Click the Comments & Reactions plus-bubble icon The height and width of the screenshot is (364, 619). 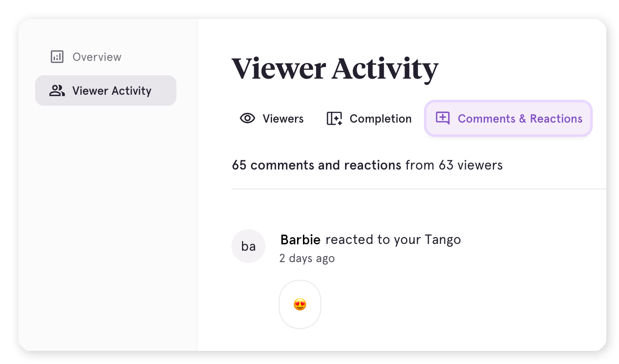tap(443, 118)
